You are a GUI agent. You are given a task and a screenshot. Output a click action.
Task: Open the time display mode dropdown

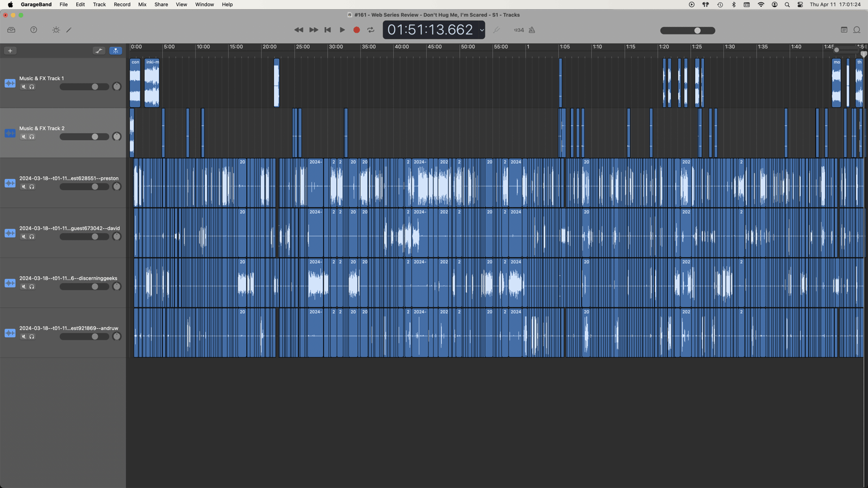pyautogui.click(x=481, y=30)
